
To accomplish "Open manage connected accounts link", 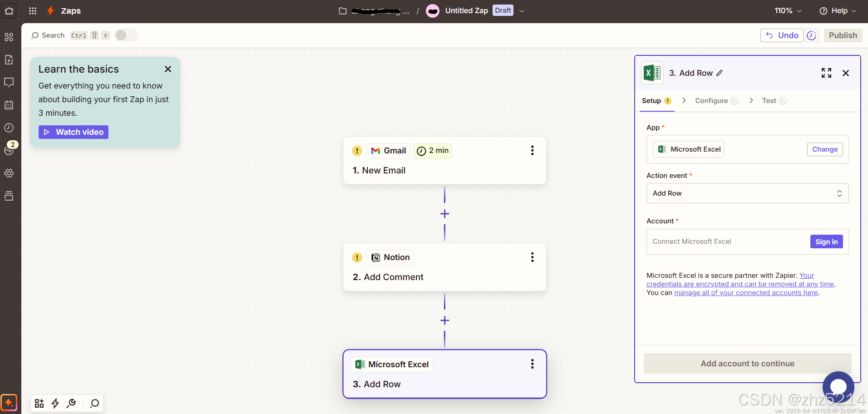I will (x=746, y=293).
